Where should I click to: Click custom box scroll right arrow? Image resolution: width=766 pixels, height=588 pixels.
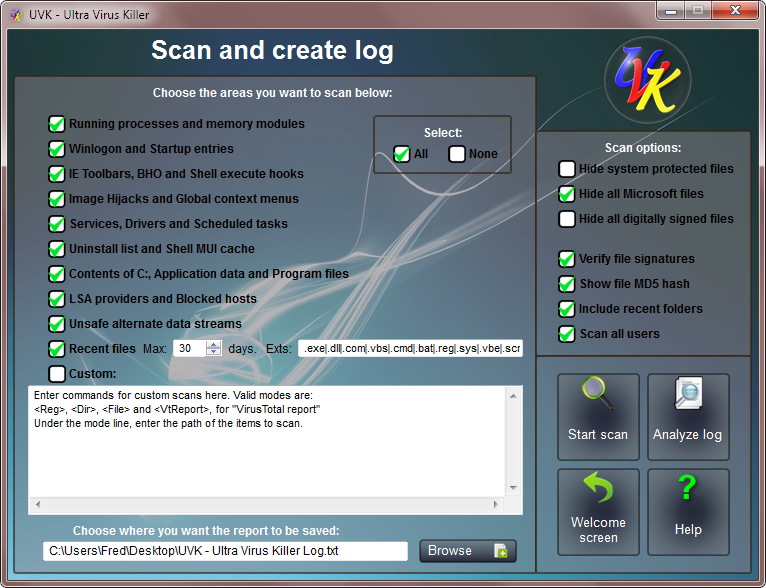pyautogui.click(x=496, y=504)
